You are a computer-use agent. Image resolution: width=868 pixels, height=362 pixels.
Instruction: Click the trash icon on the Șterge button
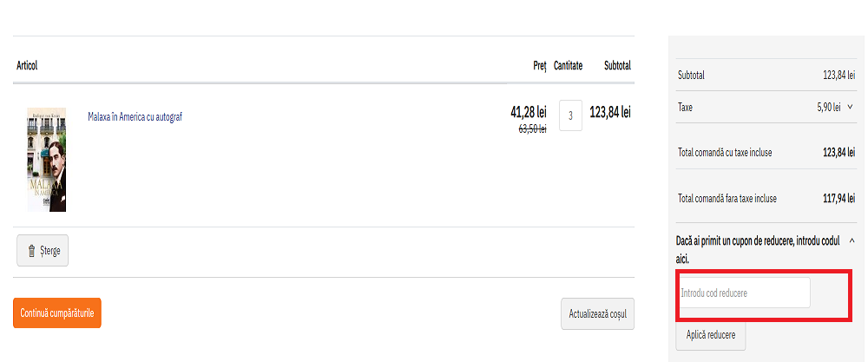(x=32, y=251)
